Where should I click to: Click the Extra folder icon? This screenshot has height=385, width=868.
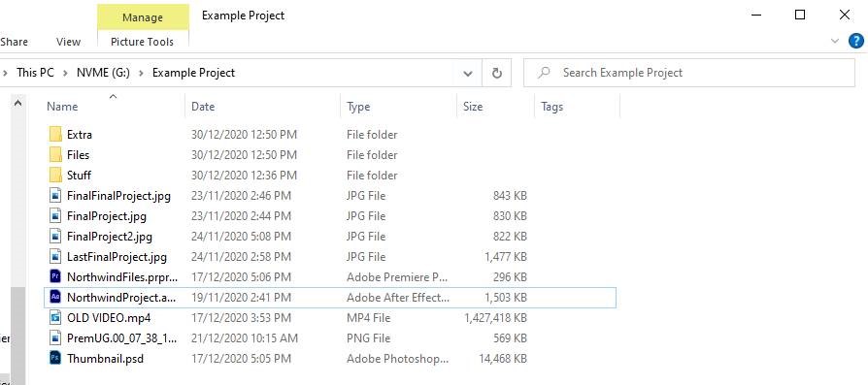click(x=55, y=135)
